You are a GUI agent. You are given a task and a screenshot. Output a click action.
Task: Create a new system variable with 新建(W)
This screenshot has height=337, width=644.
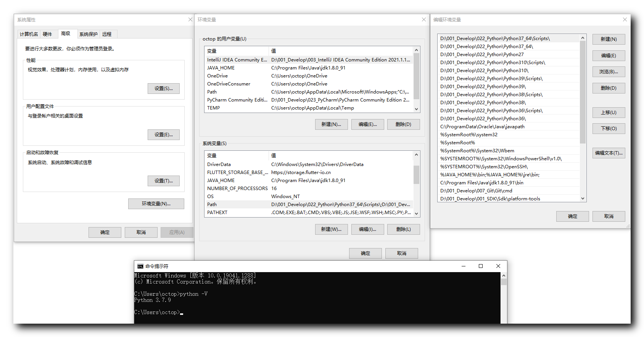332,229
